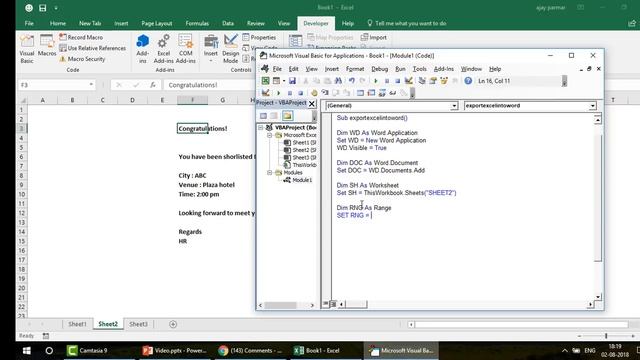640x360 pixels.
Task: Open Project Explorer icon in VBA toolbar
Action: [422, 81]
